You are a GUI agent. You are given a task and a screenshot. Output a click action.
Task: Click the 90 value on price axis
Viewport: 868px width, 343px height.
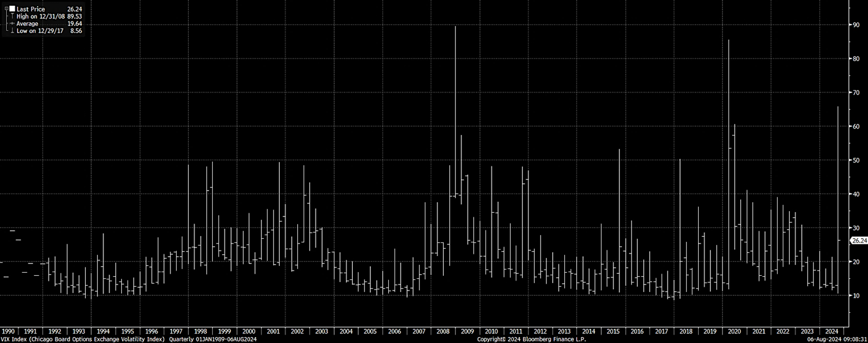pos(855,25)
